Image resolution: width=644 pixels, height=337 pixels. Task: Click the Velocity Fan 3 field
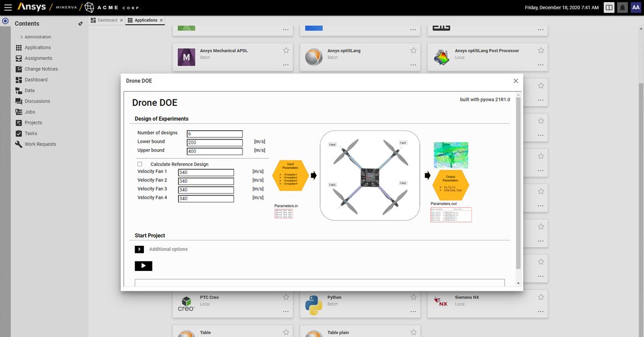coord(206,190)
